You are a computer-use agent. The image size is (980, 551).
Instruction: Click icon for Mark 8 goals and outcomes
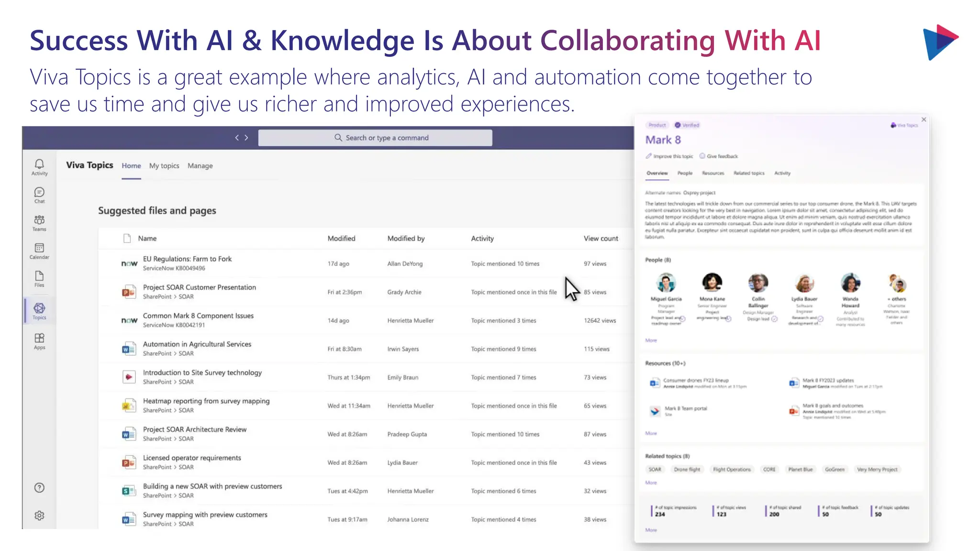tap(793, 411)
